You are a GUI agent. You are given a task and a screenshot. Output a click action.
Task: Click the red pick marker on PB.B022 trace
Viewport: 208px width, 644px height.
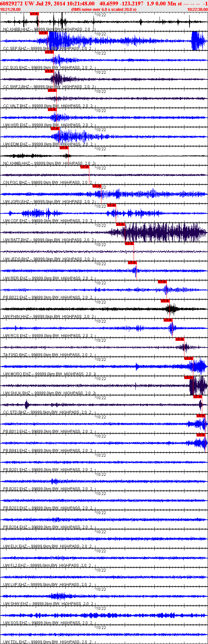(x=162, y=282)
